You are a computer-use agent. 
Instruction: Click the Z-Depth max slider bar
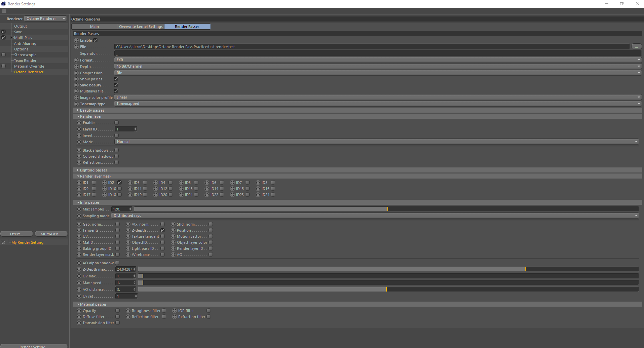coord(388,269)
